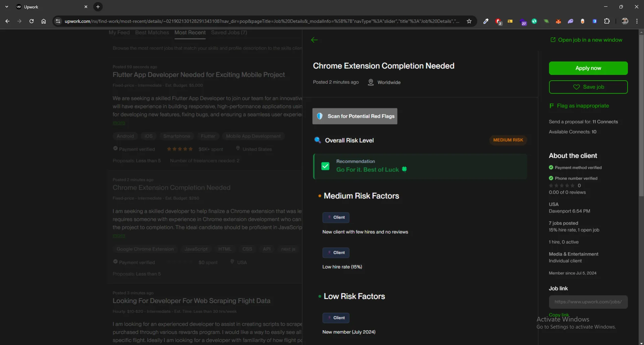Open job in a new window

click(x=586, y=40)
